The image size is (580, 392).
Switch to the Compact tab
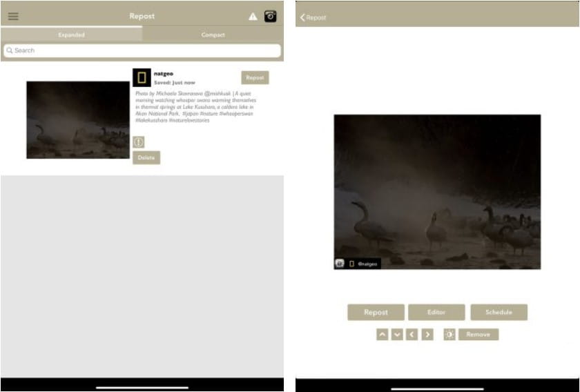(x=213, y=35)
